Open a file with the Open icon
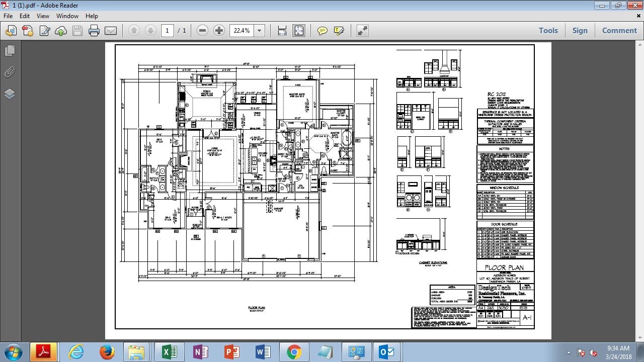Screen dimensions: 644x362 coord(10,31)
